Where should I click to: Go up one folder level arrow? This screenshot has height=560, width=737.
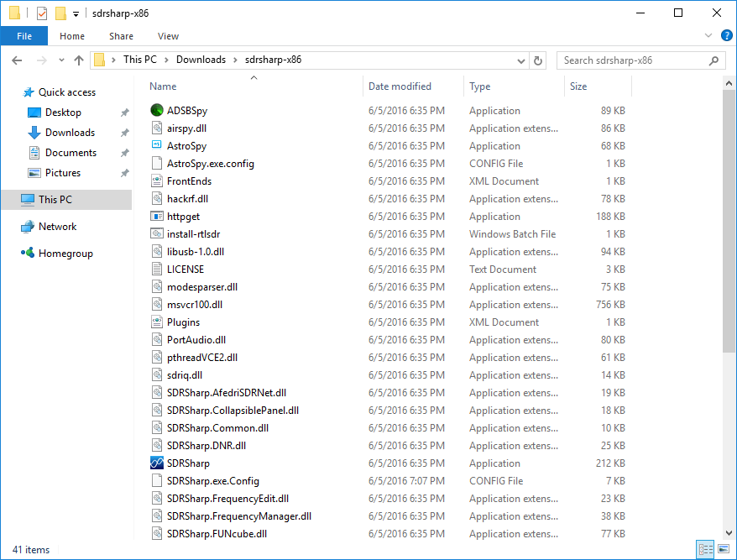pos(79,60)
